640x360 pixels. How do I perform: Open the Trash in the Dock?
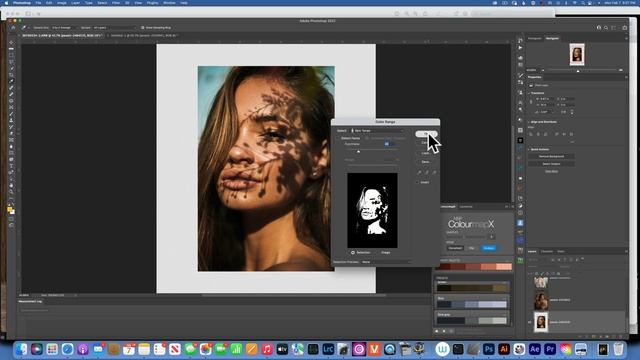click(x=619, y=349)
